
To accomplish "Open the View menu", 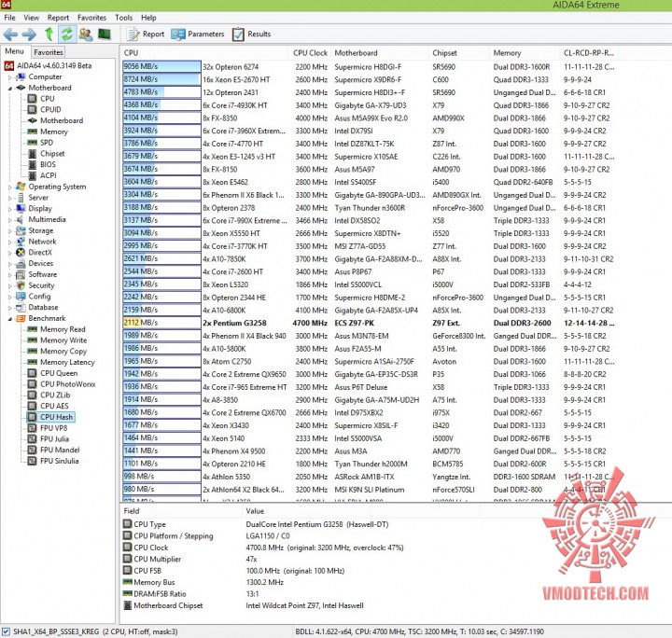I will point(32,18).
